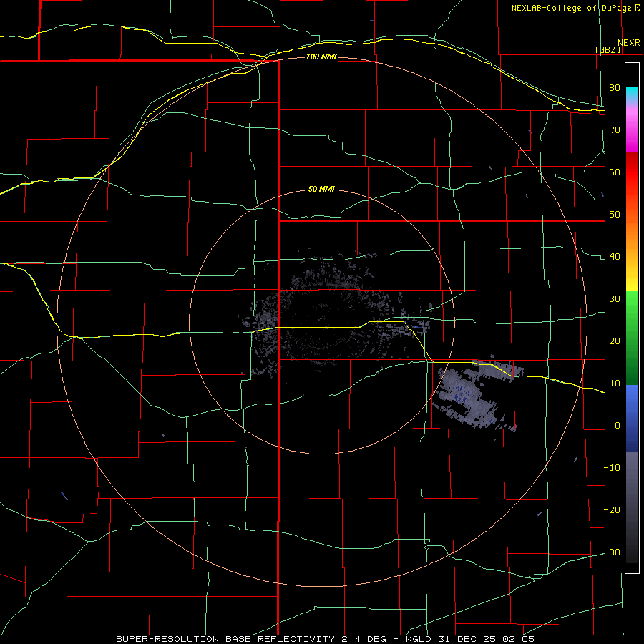Click the 30 dBZ scale value
This screenshot has height=644, width=644.
click(x=615, y=298)
